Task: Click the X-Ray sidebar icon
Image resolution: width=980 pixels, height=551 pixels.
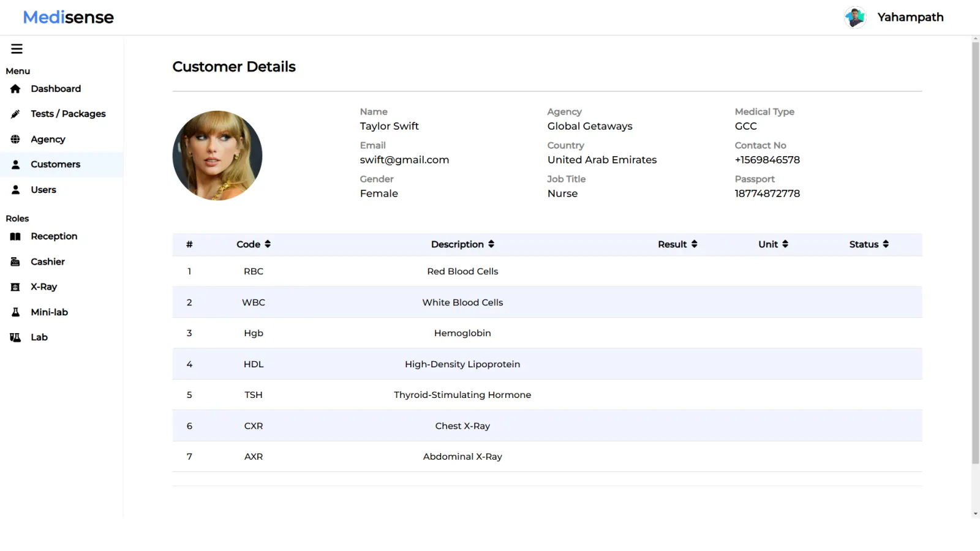Action: [x=15, y=287]
